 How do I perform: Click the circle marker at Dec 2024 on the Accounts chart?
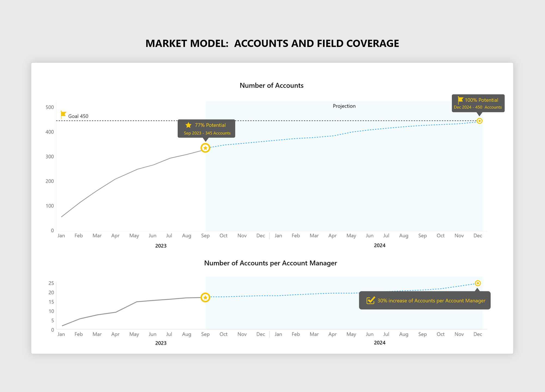point(479,121)
